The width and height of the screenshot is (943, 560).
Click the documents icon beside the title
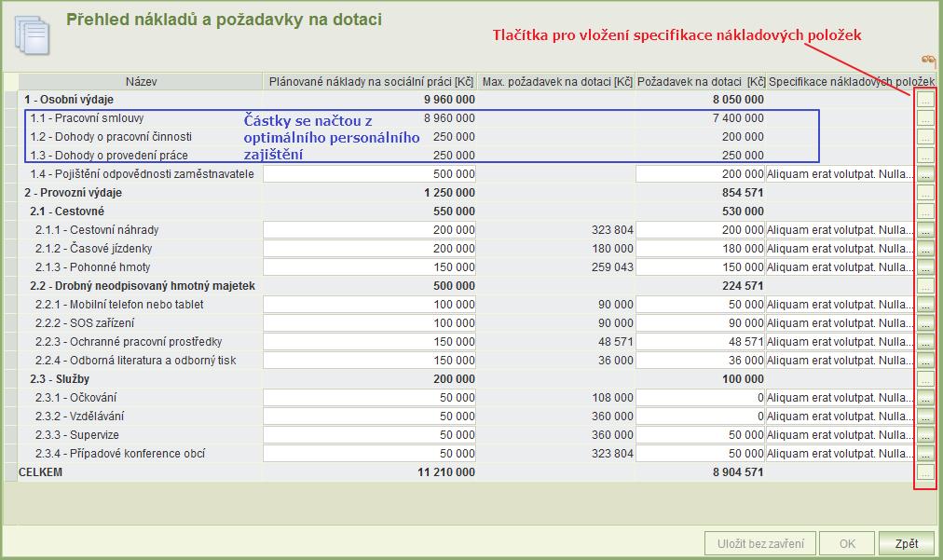32,34
